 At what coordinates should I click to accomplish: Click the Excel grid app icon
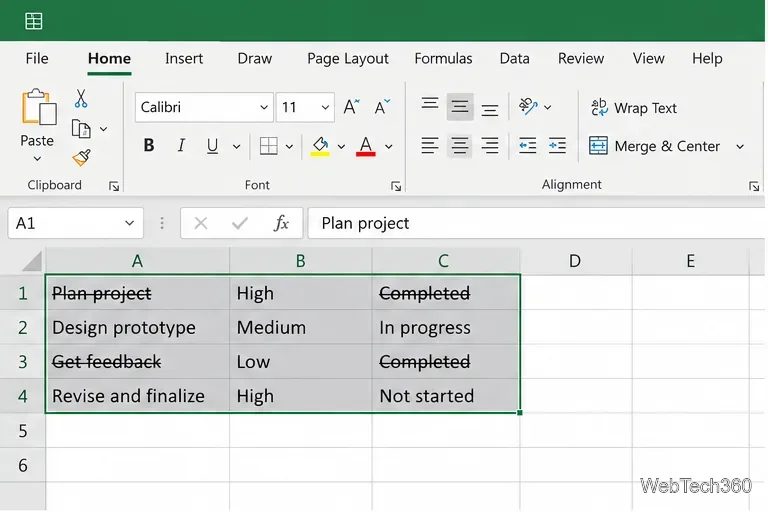pos(34,21)
